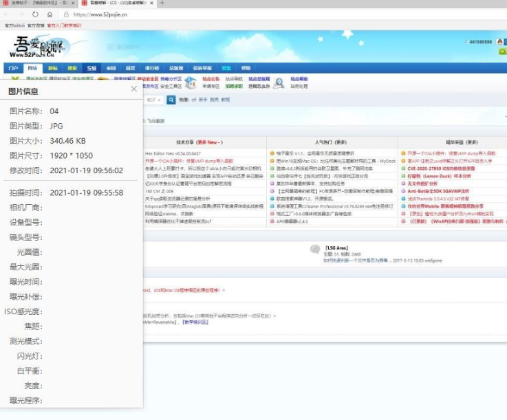Open the 总版规 nav item

pyautogui.click(x=176, y=68)
